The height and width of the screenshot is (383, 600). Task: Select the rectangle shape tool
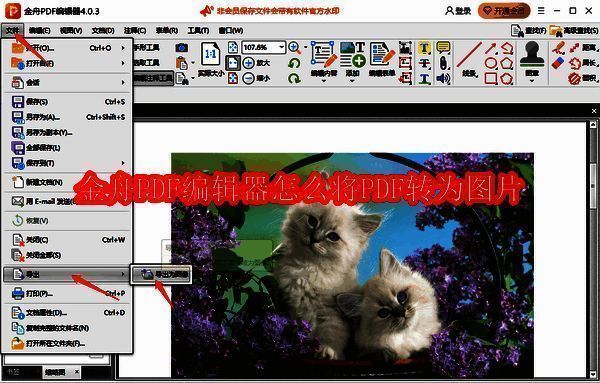491,78
